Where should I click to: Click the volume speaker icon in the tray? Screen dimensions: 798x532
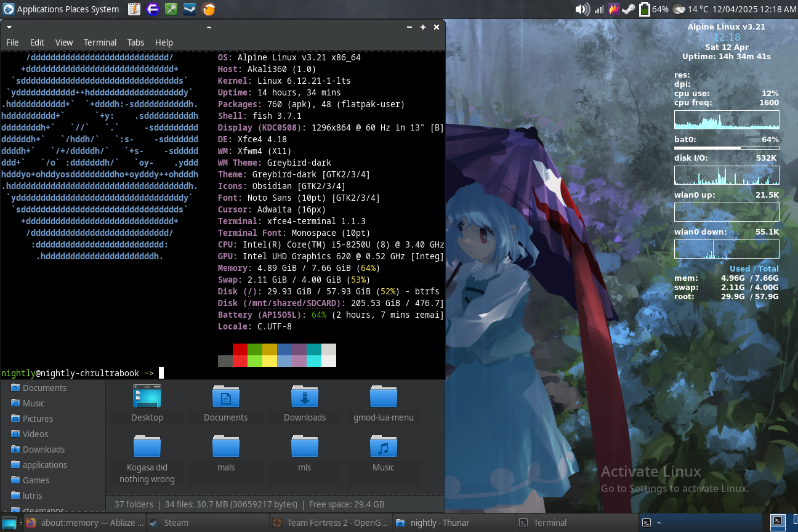click(x=581, y=9)
